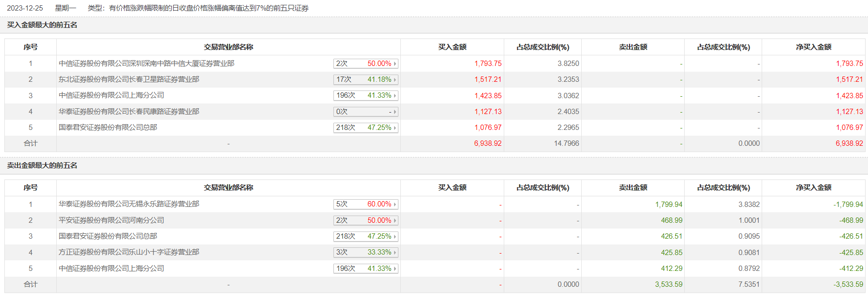Image resolution: width=868 pixels, height=294 pixels.
Task: Click the sell ratio 3.8382
Action: (749, 205)
